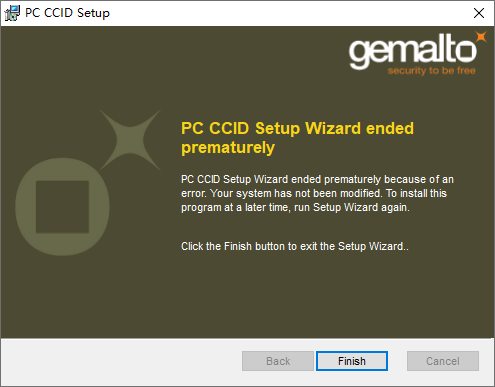Exit the wizard with the Finish button
Image resolution: width=495 pixels, height=387 pixels.
(352, 361)
